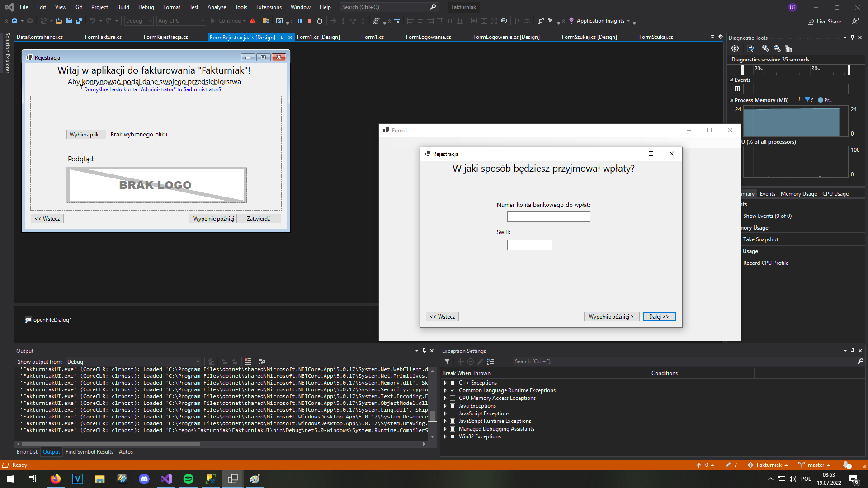Click the feedback icon at top right
Viewport: 868px width, 488px height.
tap(855, 21)
